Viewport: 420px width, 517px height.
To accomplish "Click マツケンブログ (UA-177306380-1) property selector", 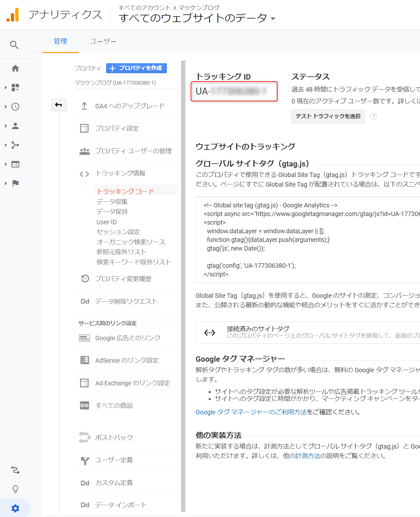I will point(115,83).
